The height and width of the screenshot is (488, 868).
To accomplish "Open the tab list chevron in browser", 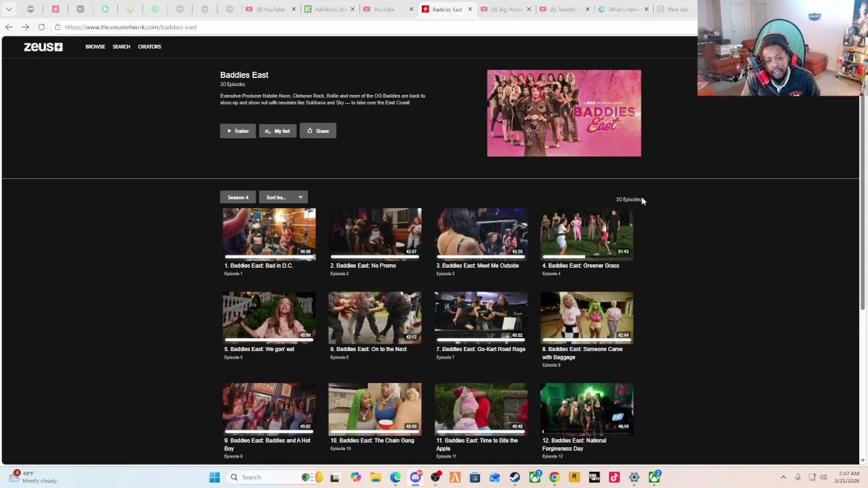I will pyautogui.click(x=9, y=9).
